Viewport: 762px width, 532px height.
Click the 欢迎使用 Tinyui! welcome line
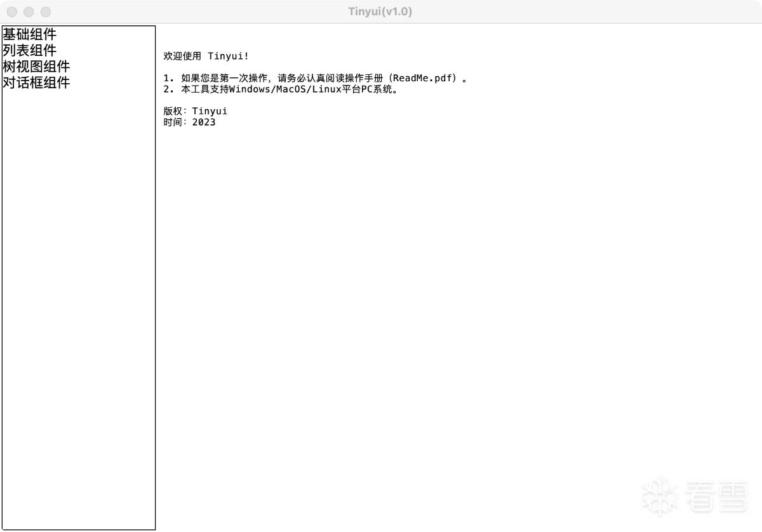[x=206, y=57]
